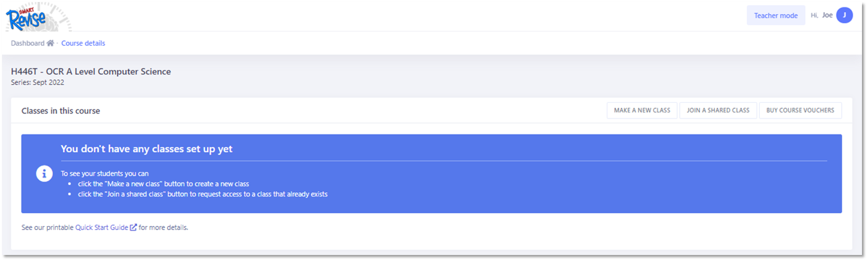Open the printable Quick Start Guide link
The height and width of the screenshot is (261, 868).
pyautogui.click(x=101, y=227)
